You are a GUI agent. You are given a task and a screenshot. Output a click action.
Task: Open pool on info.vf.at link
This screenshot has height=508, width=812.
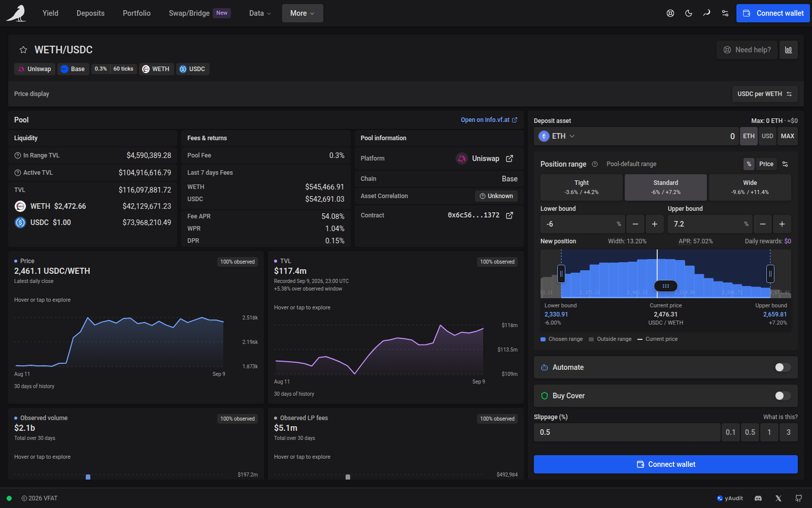(489, 120)
